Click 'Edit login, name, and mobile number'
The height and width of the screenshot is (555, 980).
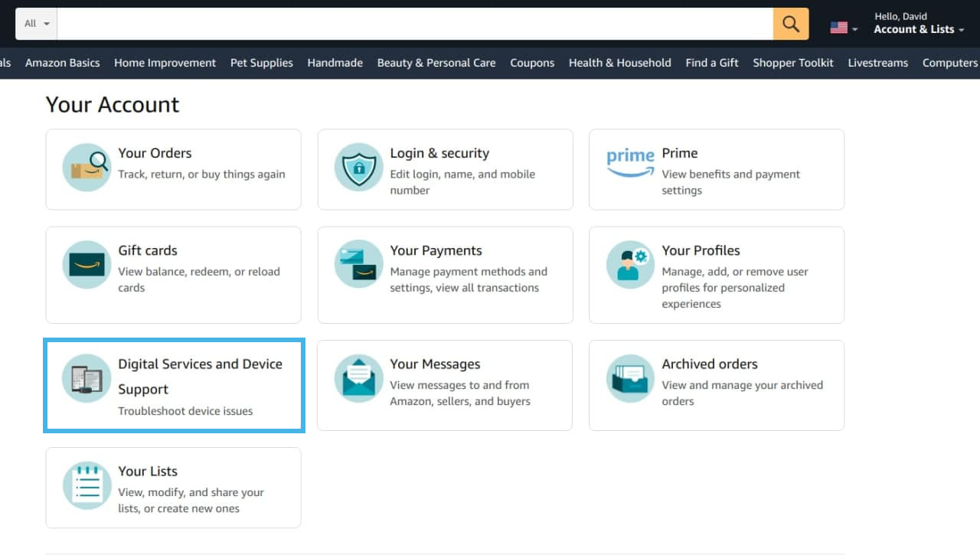pos(462,182)
